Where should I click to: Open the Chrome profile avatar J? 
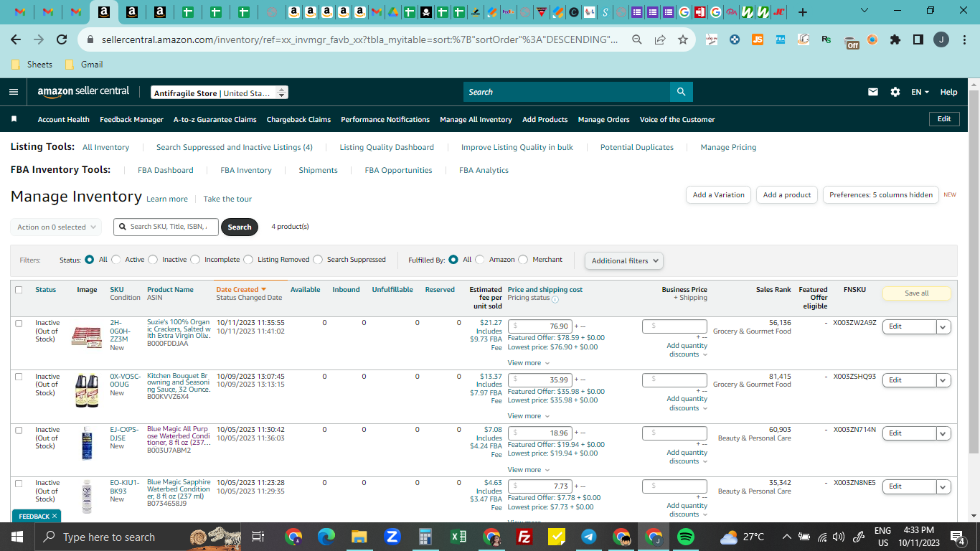(941, 39)
